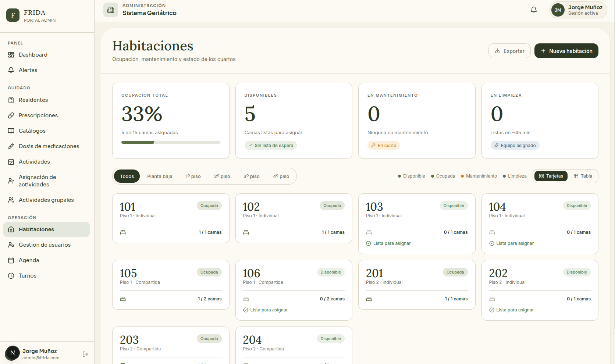
Task: Open Gestion de usuarios via its icon
Action: pyautogui.click(x=11, y=245)
